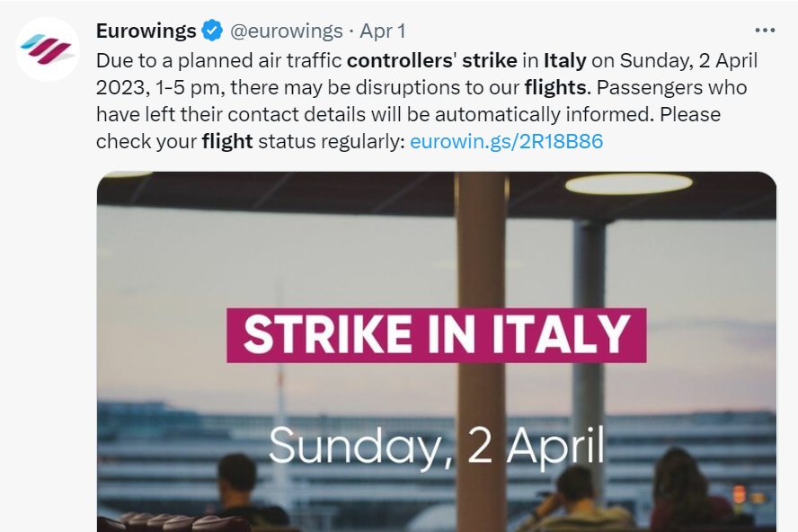
Task: Click the blue verified badge
Action: pos(212,31)
